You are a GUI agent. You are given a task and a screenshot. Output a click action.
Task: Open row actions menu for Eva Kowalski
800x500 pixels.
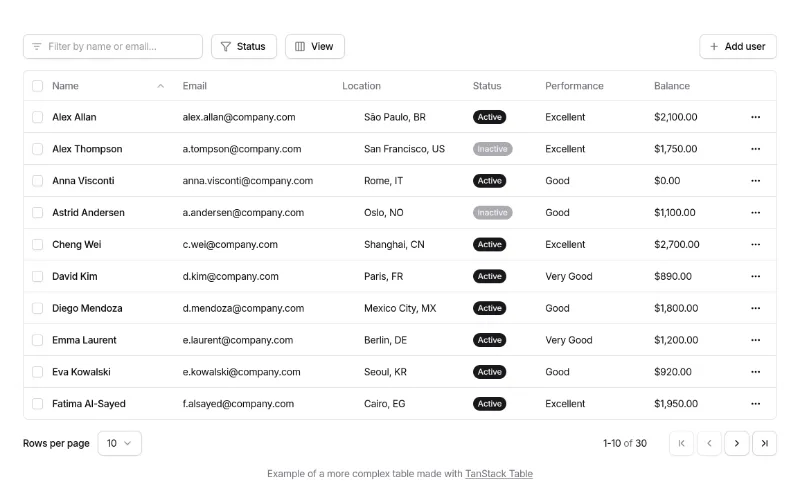(x=755, y=372)
